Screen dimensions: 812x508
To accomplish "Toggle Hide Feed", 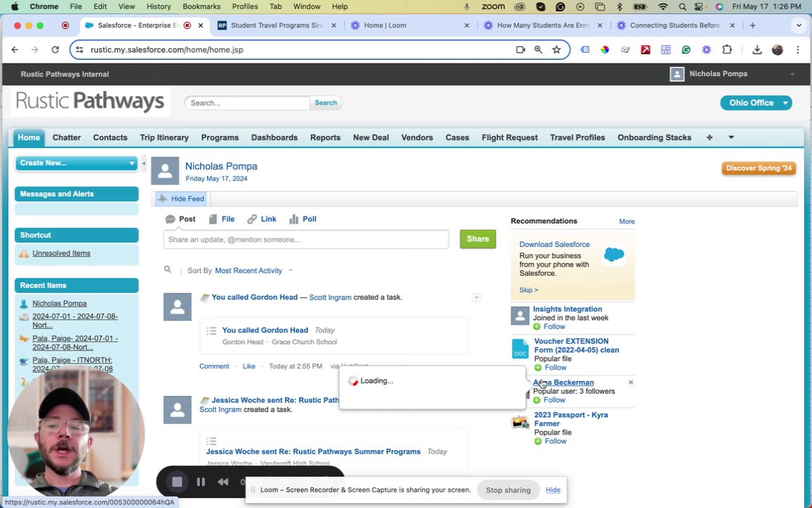I will click(181, 198).
